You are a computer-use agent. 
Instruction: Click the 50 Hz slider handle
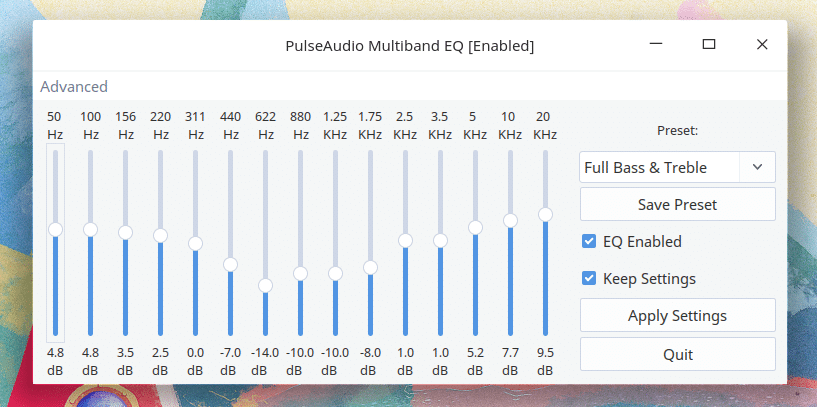coord(55,229)
